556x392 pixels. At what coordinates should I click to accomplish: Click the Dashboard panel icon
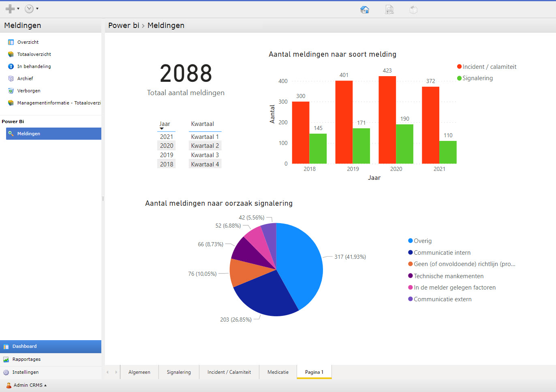(6, 347)
